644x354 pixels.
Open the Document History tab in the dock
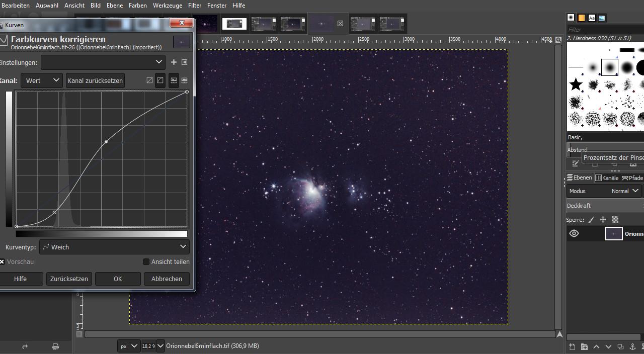(x=602, y=18)
